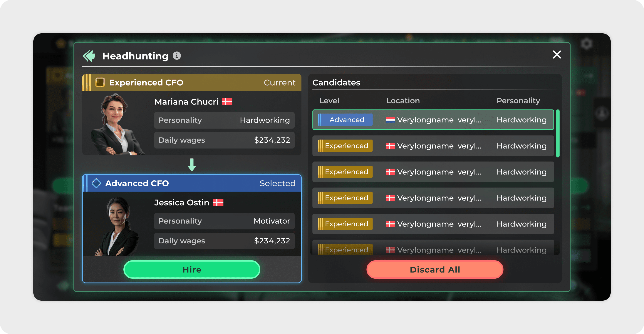Image resolution: width=644 pixels, height=334 pixels.
Task: Select the Advanced candidate row
Action: [x=433, y=120]
